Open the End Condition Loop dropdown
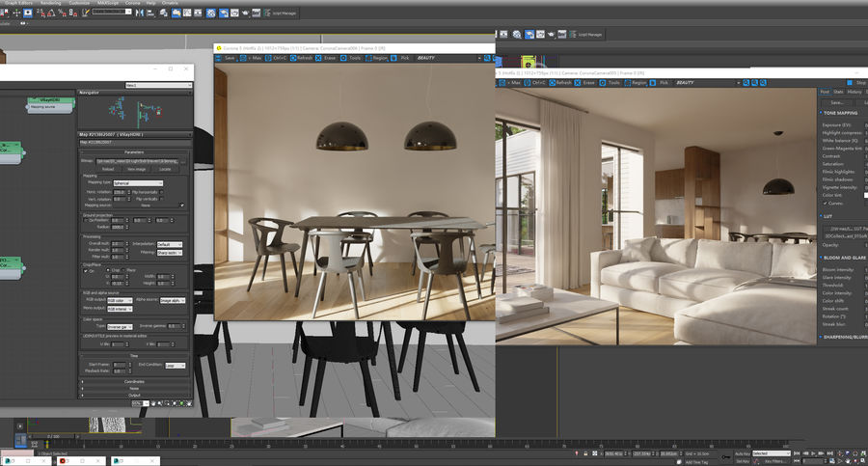The width and height of the screenshot is (868, 466). tap(176, 365)
